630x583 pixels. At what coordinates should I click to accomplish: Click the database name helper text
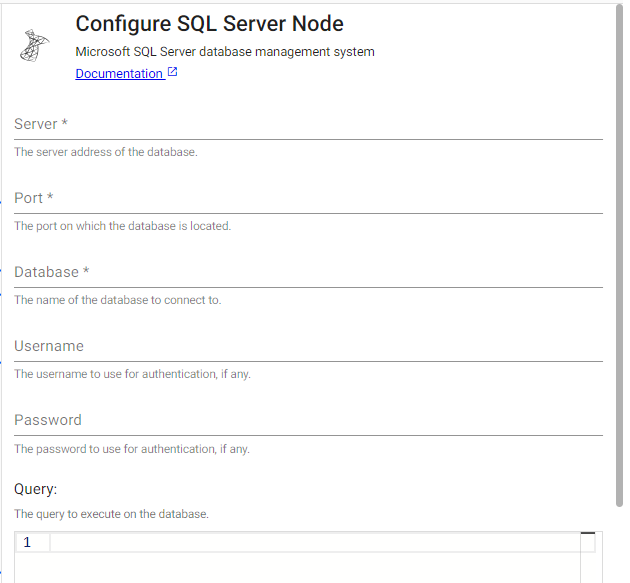[x=118, y=300]
